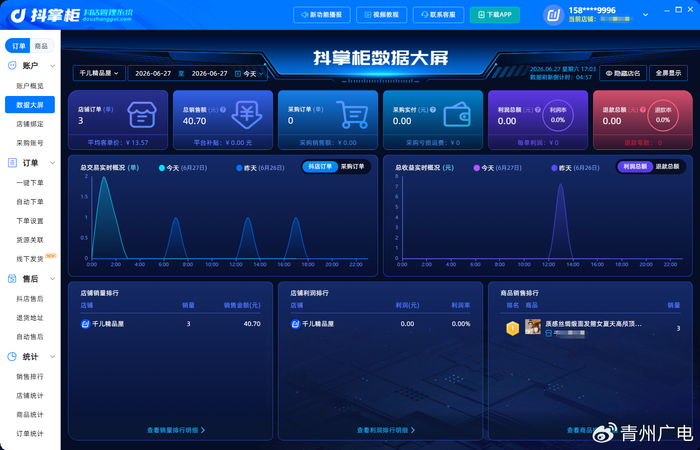Contact support via 联系客服 button
The height and width of the screenshot is (450, 700).
[438, 15]
